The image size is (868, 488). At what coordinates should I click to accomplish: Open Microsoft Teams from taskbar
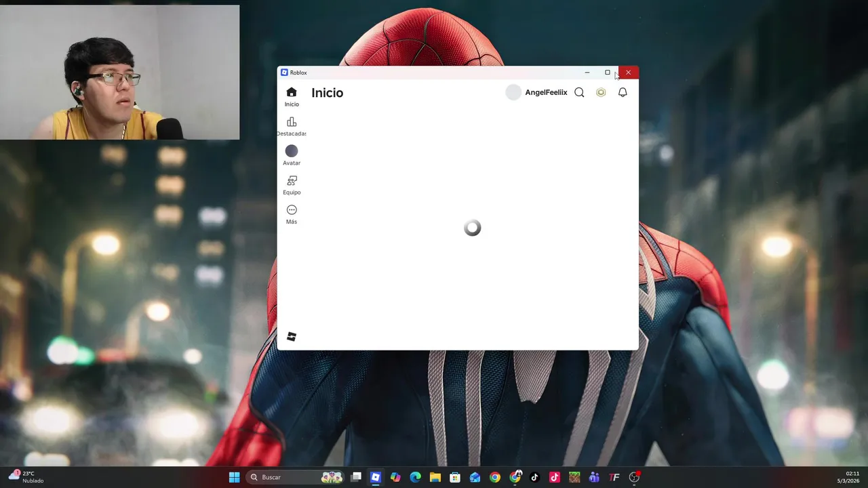[594, 477]
